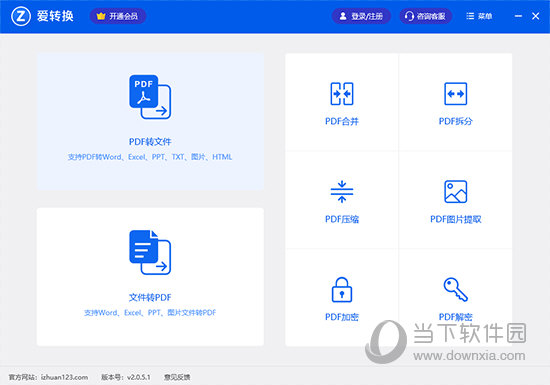Close the 爱转换 window
The height and width of the screenshot is (385, 550).
click(x=536, y=16)
